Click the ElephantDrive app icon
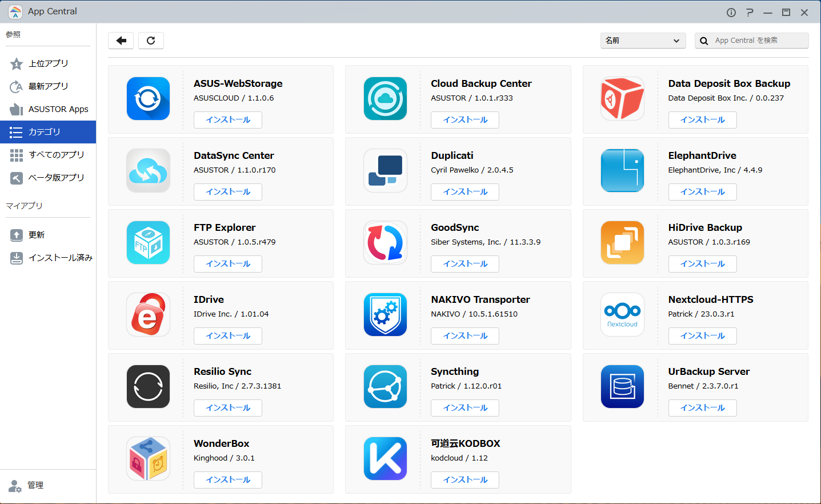 click(623, 171)
